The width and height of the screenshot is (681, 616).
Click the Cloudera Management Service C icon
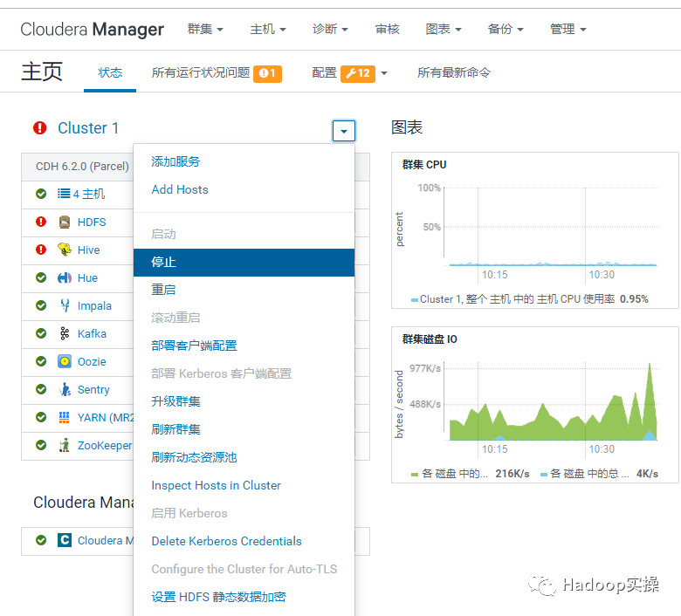[x=65, y=540]
